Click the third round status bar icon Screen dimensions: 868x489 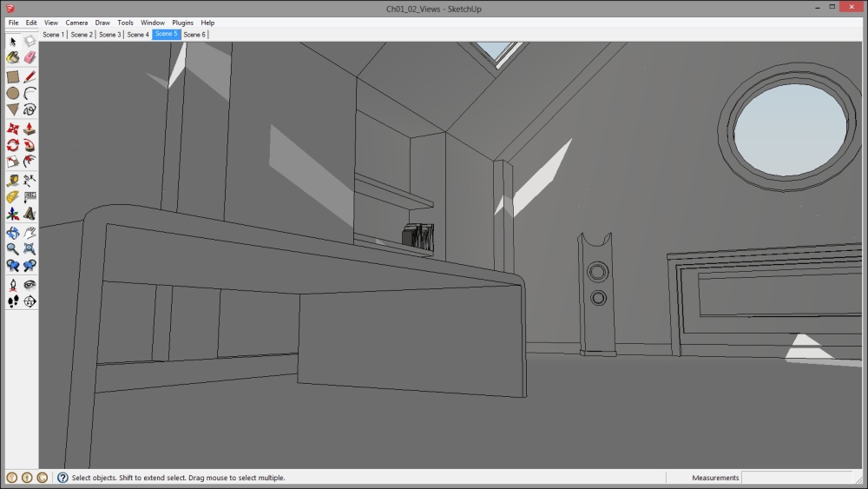pyautogui.click(x=42, y=478)
